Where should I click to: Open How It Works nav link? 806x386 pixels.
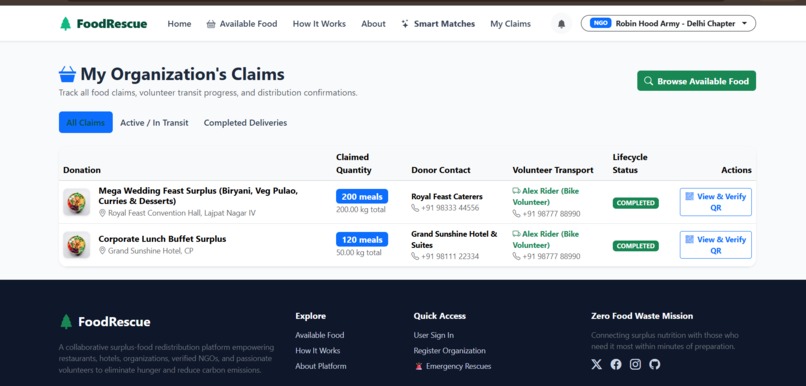[x=319, y=24]
